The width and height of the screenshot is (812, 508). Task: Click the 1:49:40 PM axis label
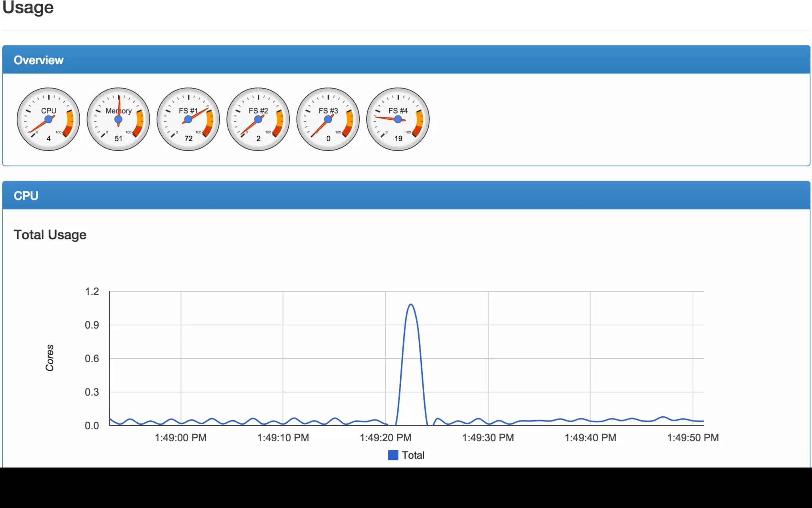coord(590,438)
